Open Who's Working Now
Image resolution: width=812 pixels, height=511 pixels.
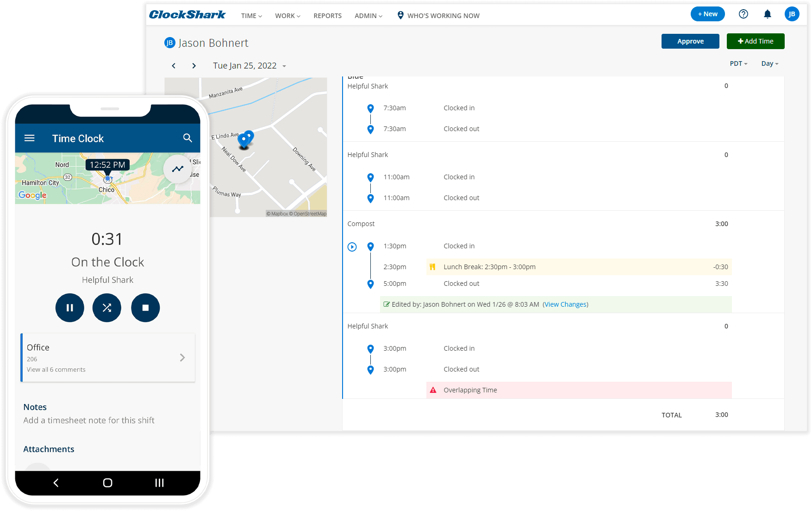pos(438,16)
